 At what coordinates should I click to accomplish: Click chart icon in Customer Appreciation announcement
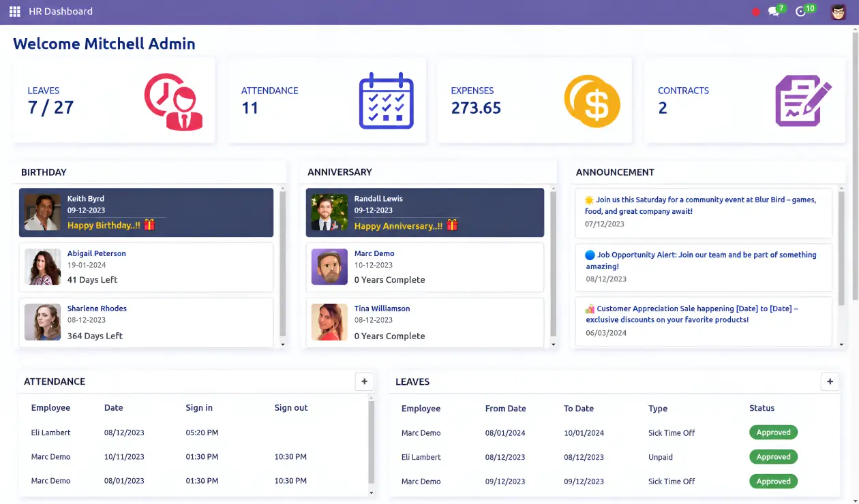(590, 309)
